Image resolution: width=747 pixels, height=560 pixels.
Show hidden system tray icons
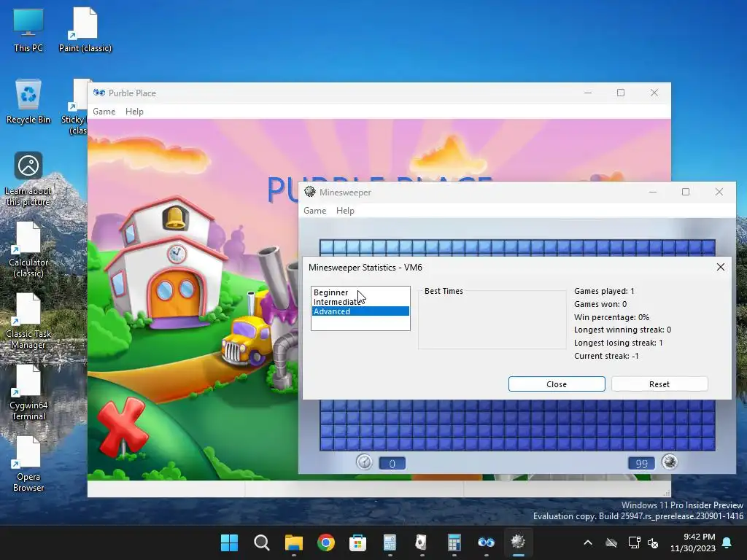point(588,542)
